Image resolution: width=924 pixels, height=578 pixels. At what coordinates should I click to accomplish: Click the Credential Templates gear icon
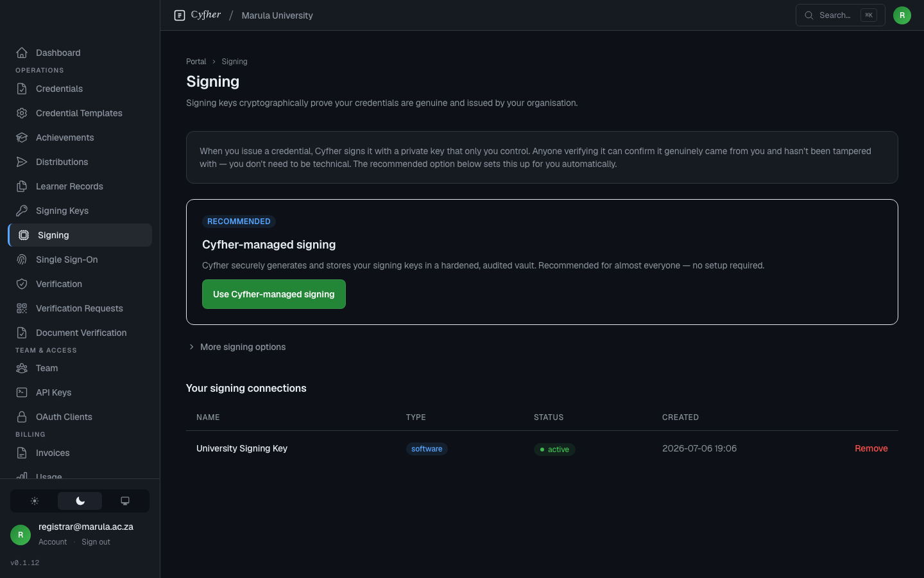[22, 113]
